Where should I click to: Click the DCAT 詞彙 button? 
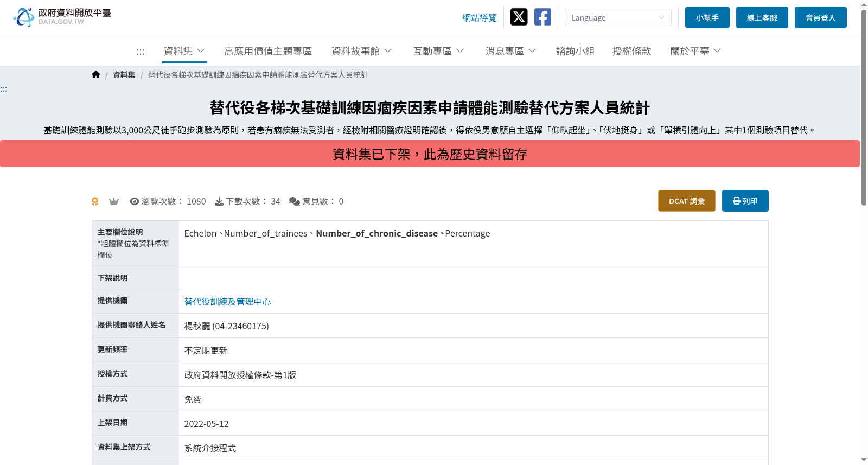point(686,201)
